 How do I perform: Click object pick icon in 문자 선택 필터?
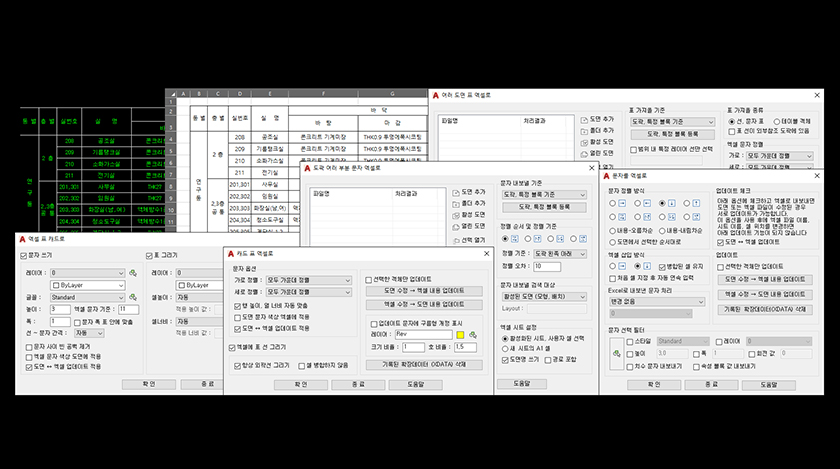click(x=617, y=354)
